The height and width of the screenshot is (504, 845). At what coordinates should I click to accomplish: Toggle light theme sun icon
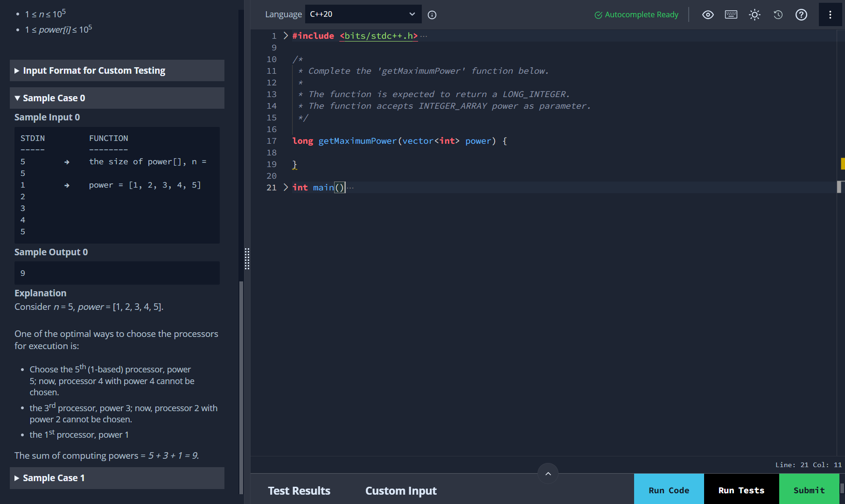coord(754,15)
